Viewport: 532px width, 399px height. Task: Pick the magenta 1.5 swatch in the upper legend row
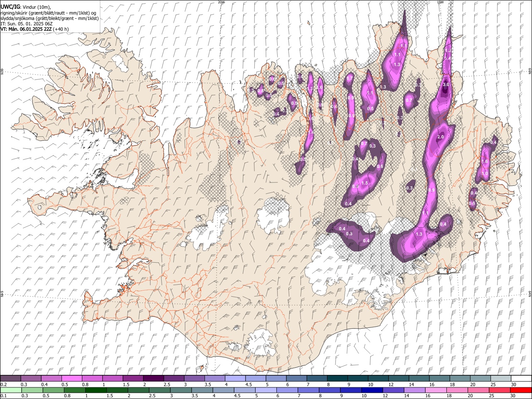[x=133, y=378]
